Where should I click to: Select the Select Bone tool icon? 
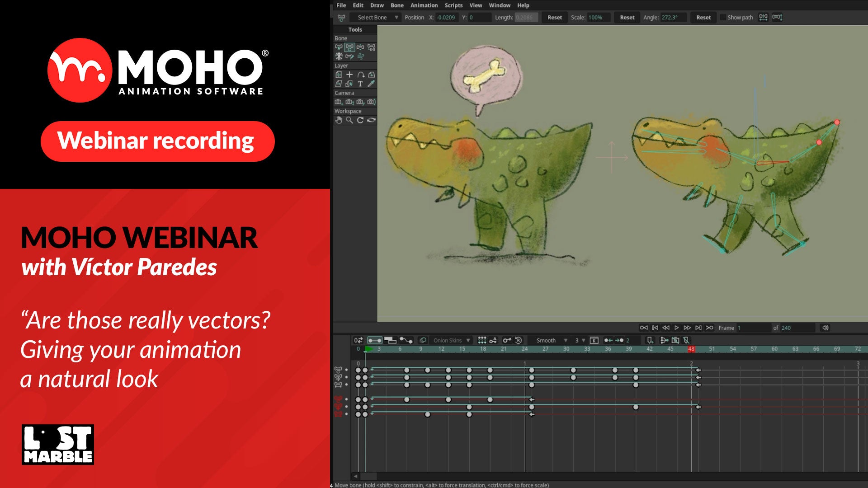[339, 47]
